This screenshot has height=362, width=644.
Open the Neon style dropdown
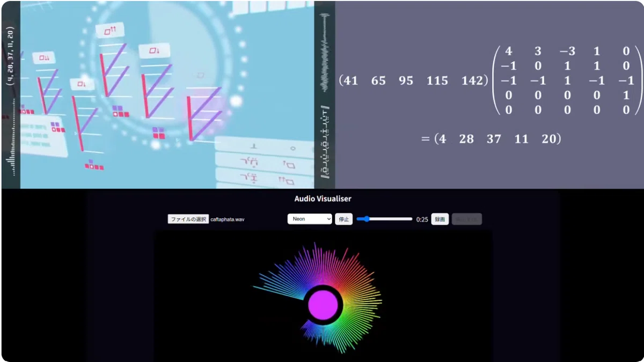pos(310,219)
